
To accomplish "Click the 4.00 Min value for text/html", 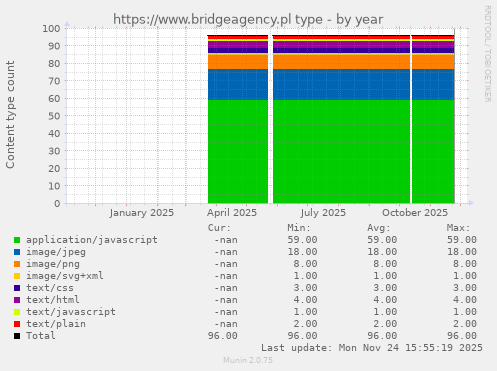I will pyautogui.click(x=305, y=300).
